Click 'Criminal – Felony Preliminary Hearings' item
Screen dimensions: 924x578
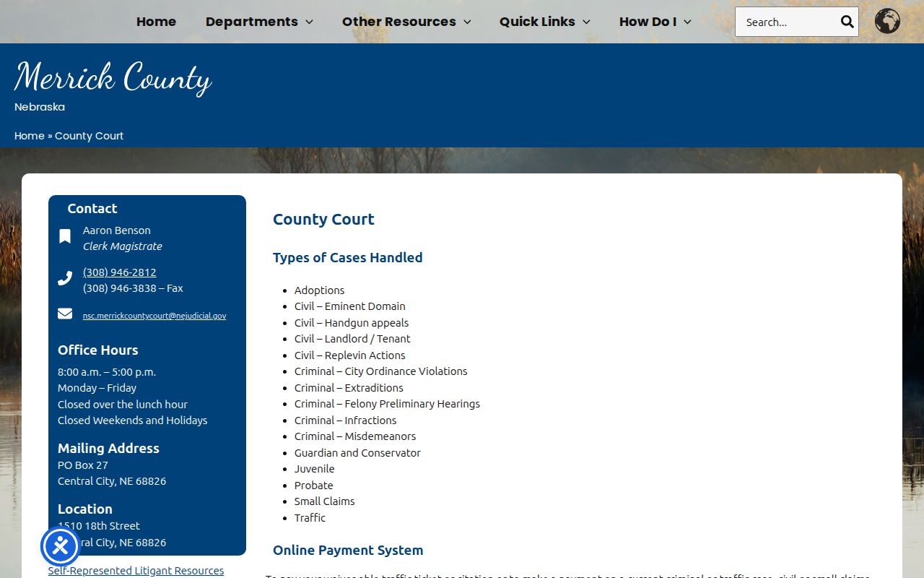tap(387, 404)
